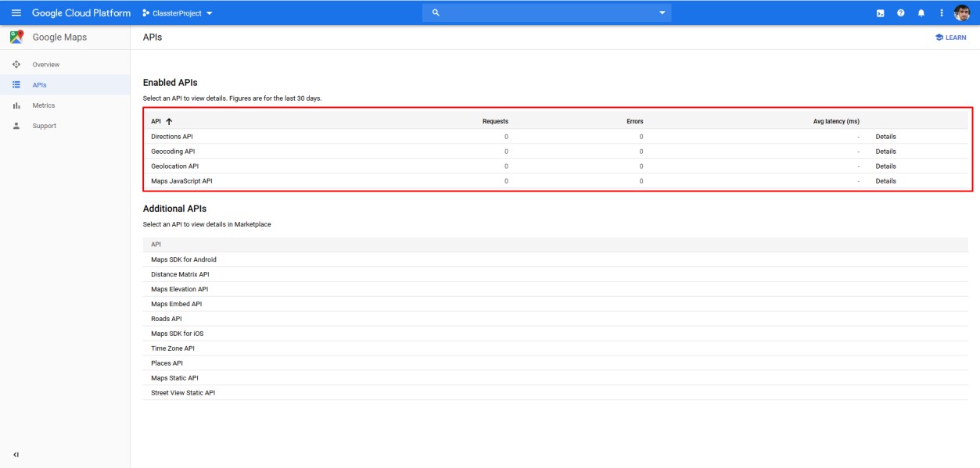
Task: Click the Google Maps logo icon
Action: (x=16, y=37)
